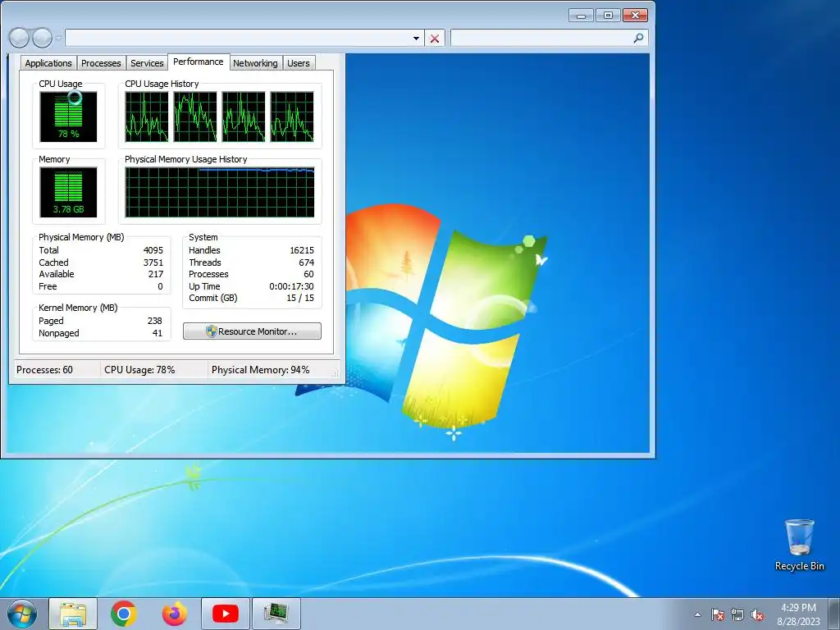Click the Nonpaged kernel memory value 41
The image size is (840, 630).
(x=157, y=333)
